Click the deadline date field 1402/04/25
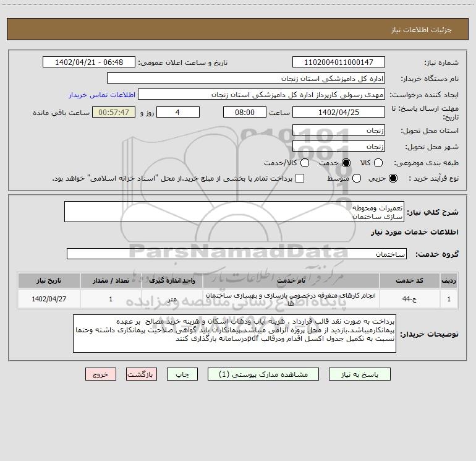The width and height of the screenshot is (476, 461). pos(339,112)
